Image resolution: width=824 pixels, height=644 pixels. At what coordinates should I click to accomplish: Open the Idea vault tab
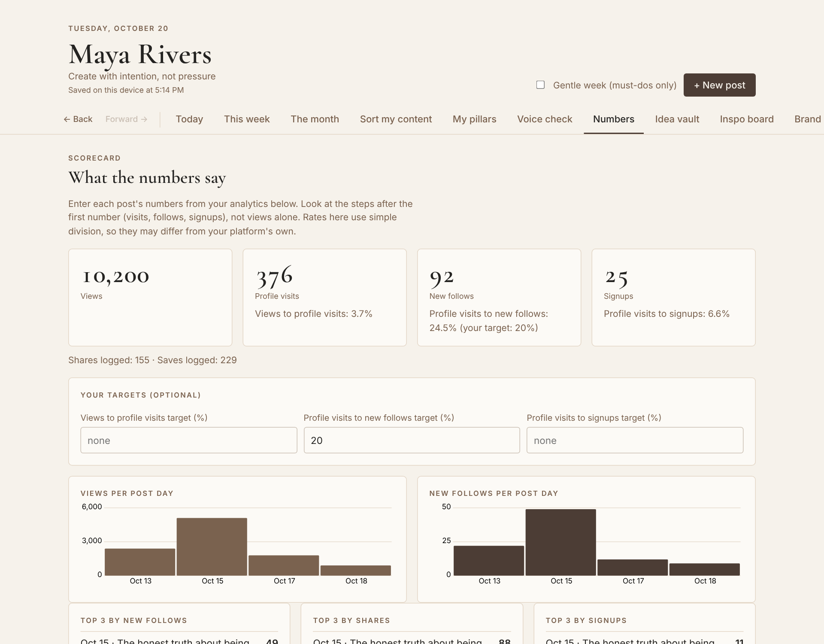(677, 119)
